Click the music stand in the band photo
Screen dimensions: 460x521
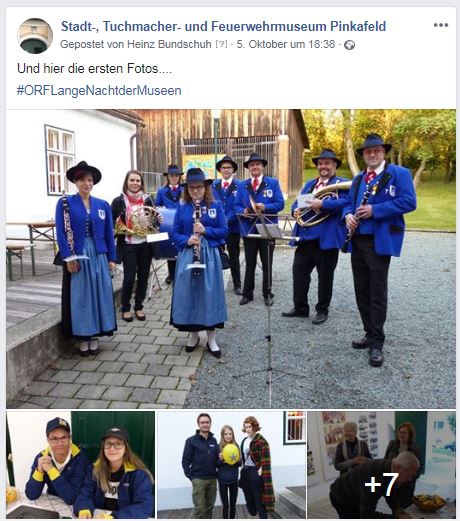coord(268,300)
